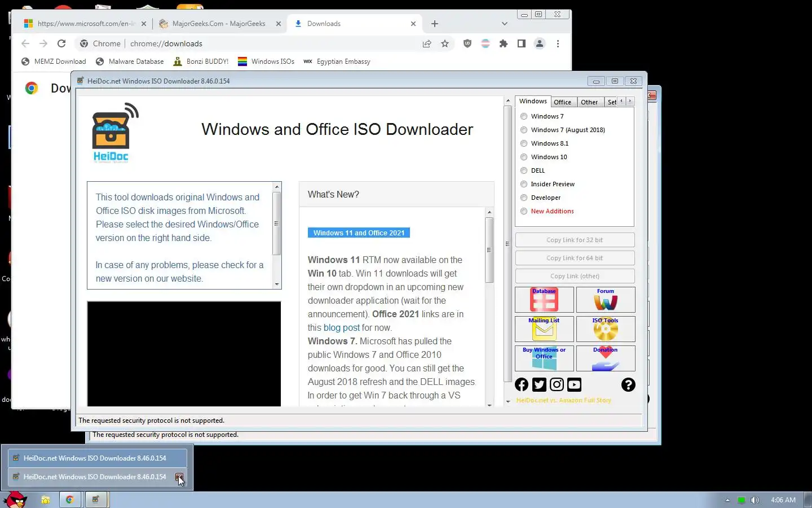812x508 pixels.
Task: Close the Downloads Chrome tab
Action: 413,24
